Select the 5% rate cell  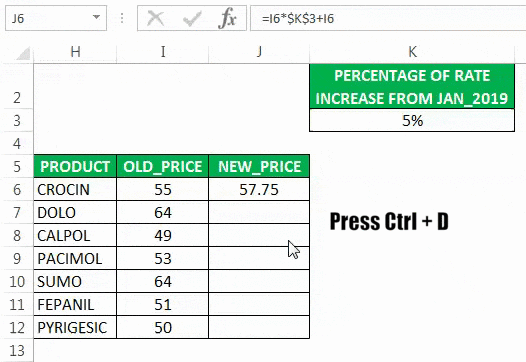point(412,120)
